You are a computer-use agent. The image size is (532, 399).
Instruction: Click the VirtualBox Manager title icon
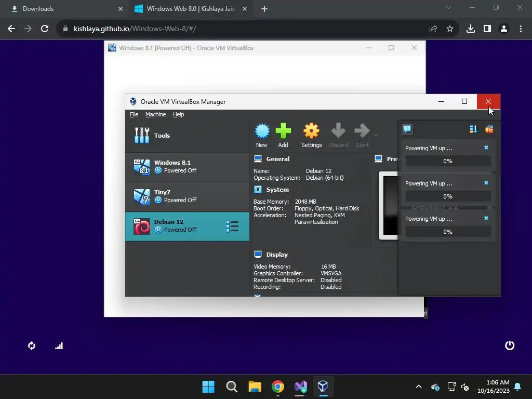point(133,101)
